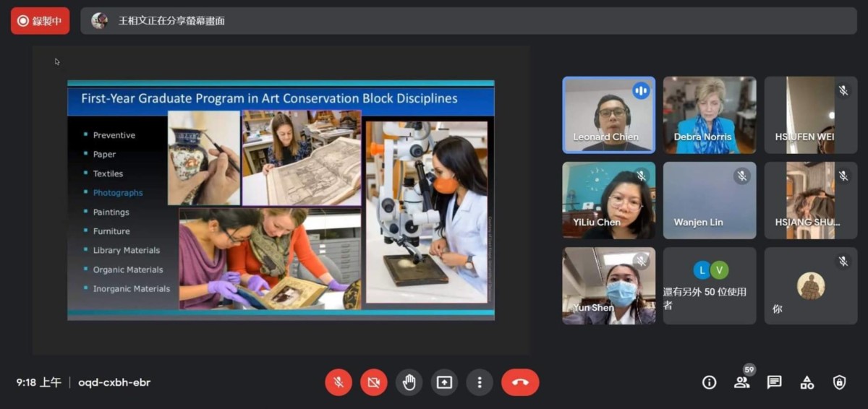Select Leonard Chien's video tile
This screenshot has height=409, width=868.
(x=609, y=115)
